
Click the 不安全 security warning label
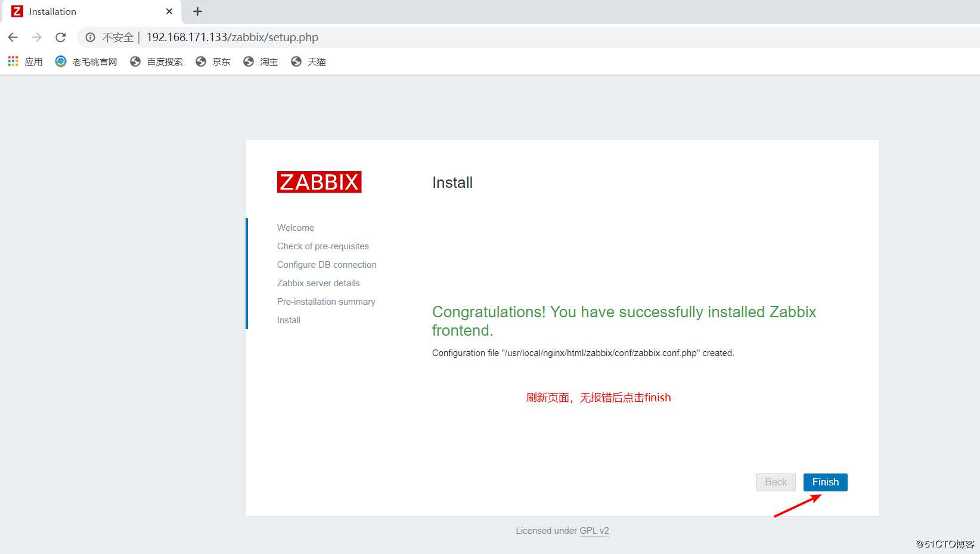pyautogui.click(x=118, y=37)
